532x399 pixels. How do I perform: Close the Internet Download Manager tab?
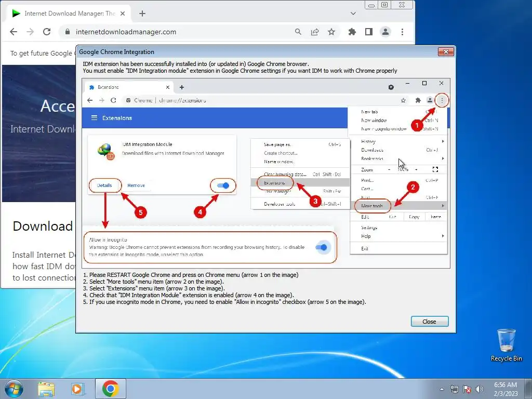point(123,14)
